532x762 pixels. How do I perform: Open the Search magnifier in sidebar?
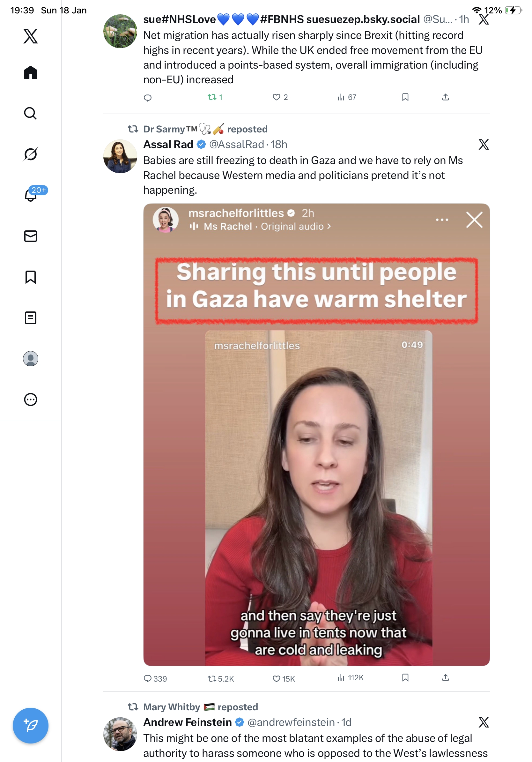pos(31,113)
